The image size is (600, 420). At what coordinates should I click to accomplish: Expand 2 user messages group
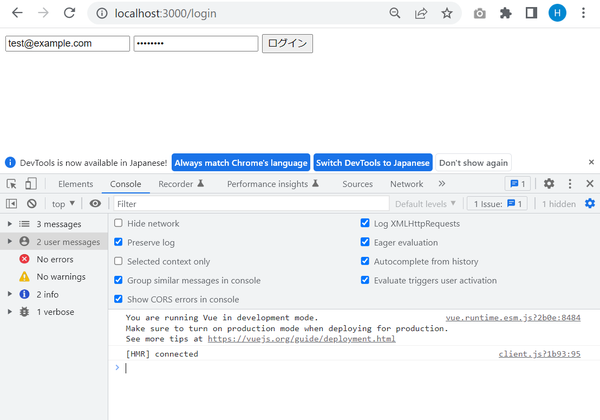pos(10,241)
